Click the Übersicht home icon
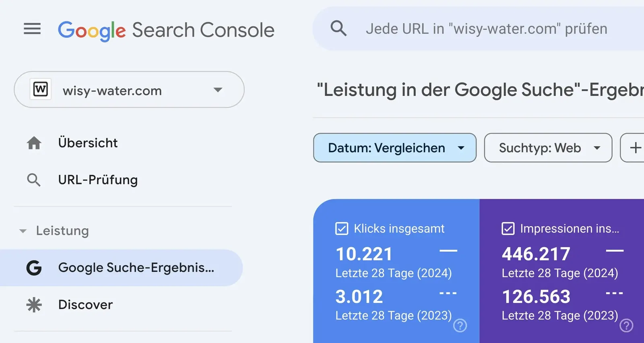This screenshot has width=644, height=343. click(34, 143)
